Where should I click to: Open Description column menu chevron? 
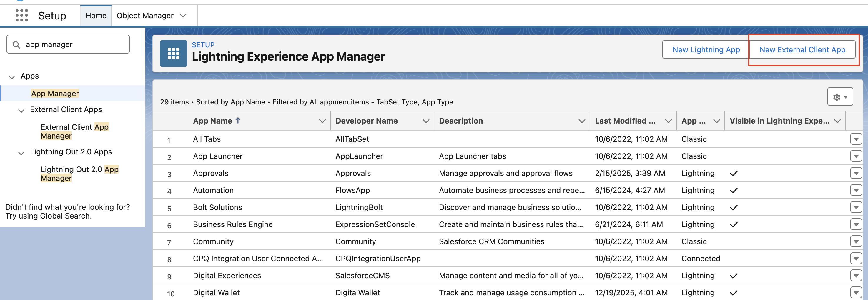[x=582, y=121]
